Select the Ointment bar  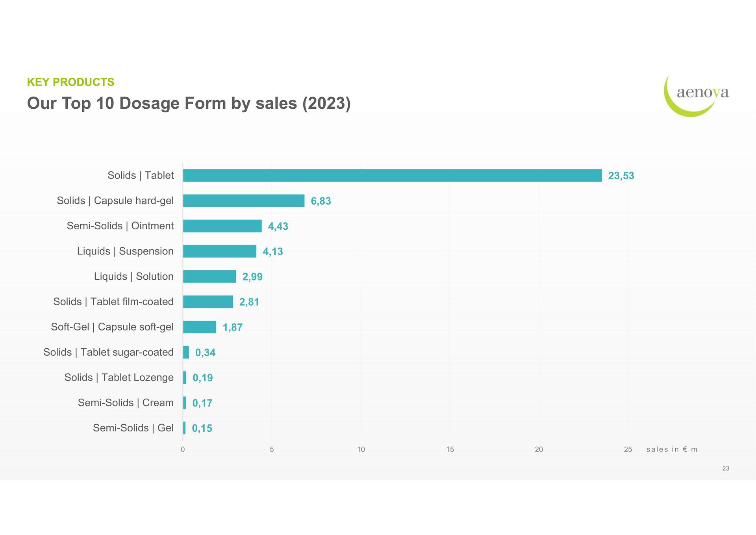[222, 226]
